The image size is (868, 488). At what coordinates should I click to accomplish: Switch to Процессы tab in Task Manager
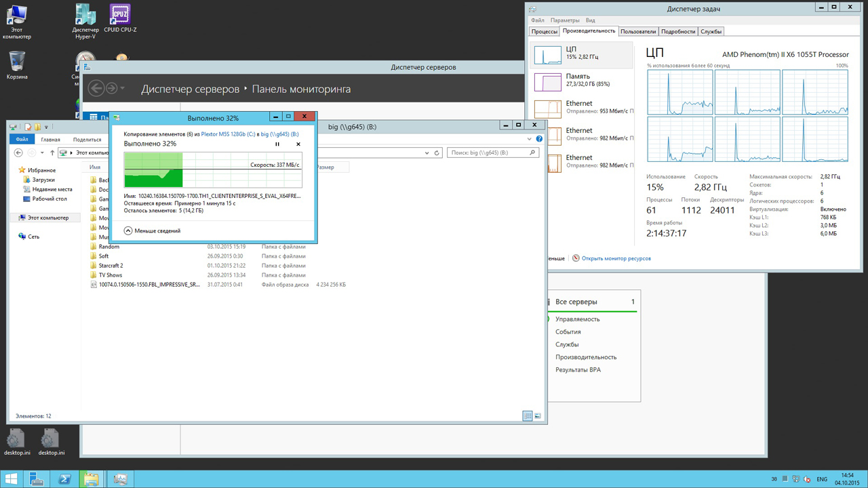[x=545, y=31]
